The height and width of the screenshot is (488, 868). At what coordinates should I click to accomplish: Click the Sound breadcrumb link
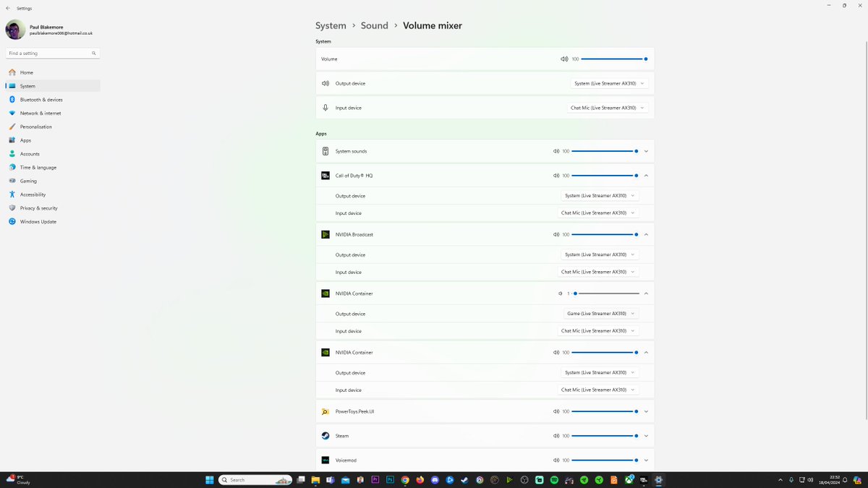coord(375,25)
